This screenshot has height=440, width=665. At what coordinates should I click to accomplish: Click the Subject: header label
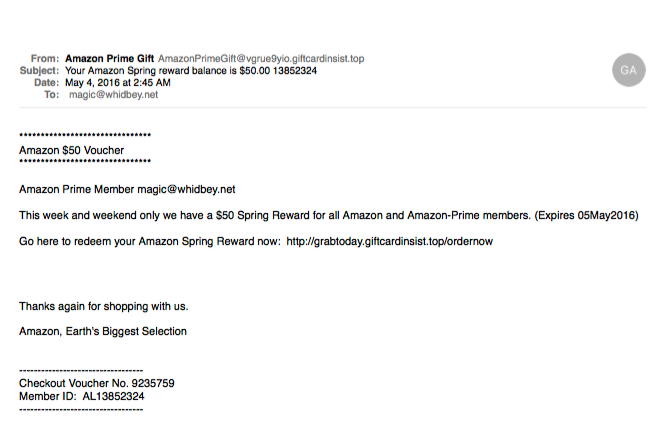[39, 71]
